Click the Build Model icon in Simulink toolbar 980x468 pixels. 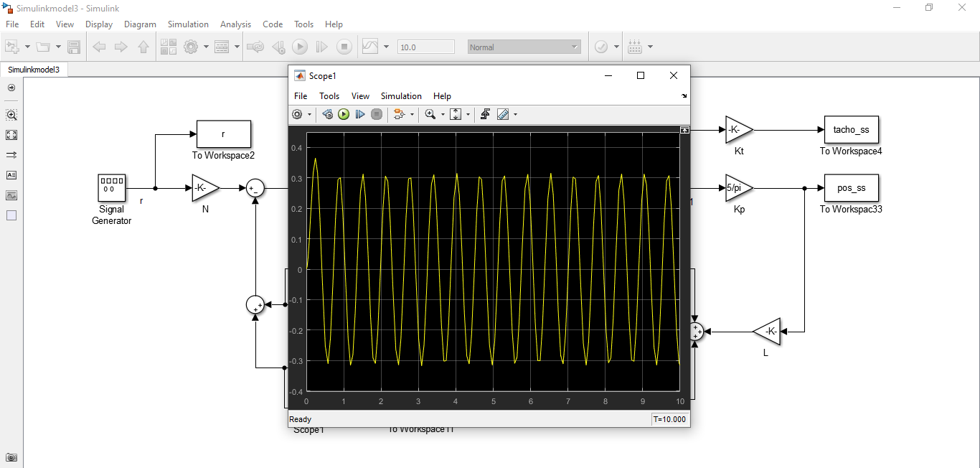tap(635, 47)
